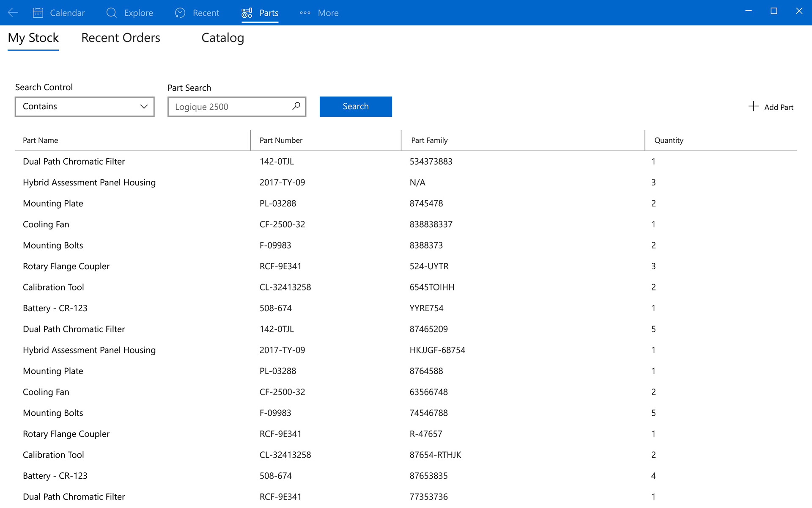This screenshot has height=508, width=812.
Task: Expand the Search Control Contains dropdown
Action: (x=85, y=106)
